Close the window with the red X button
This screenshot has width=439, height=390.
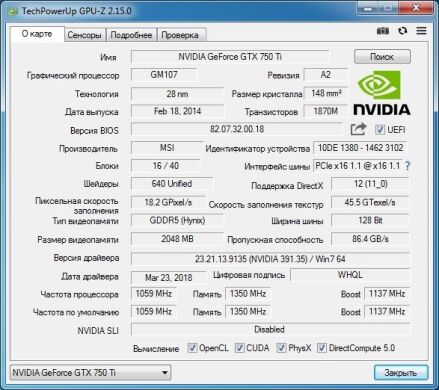click(x=416, y=8)
